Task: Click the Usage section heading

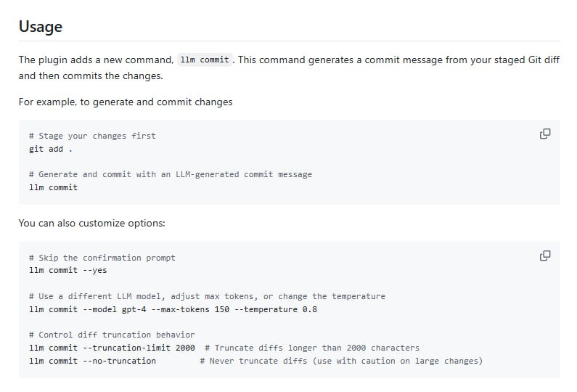Action: (x=41, y=27)
